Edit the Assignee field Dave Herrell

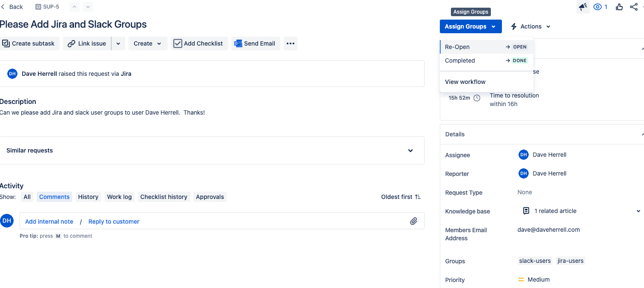point(543,155)
